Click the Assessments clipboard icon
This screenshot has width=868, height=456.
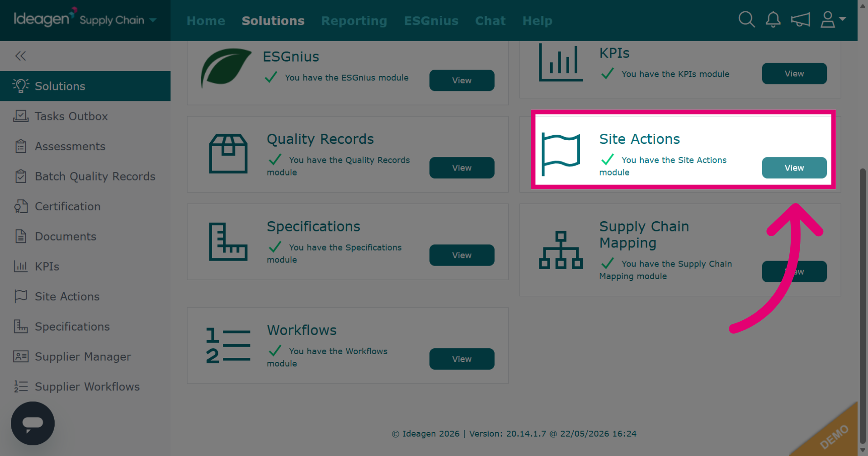point(21,146)
